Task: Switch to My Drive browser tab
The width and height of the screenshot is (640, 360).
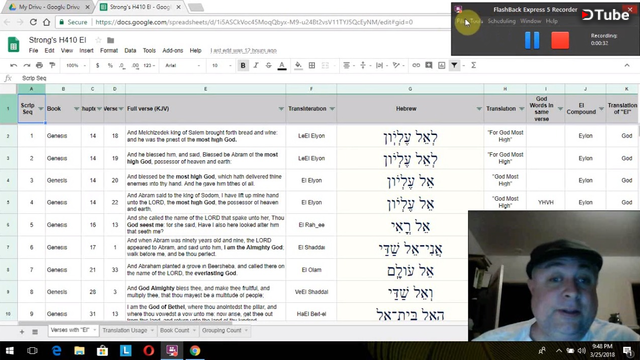Action: point(48,7)
